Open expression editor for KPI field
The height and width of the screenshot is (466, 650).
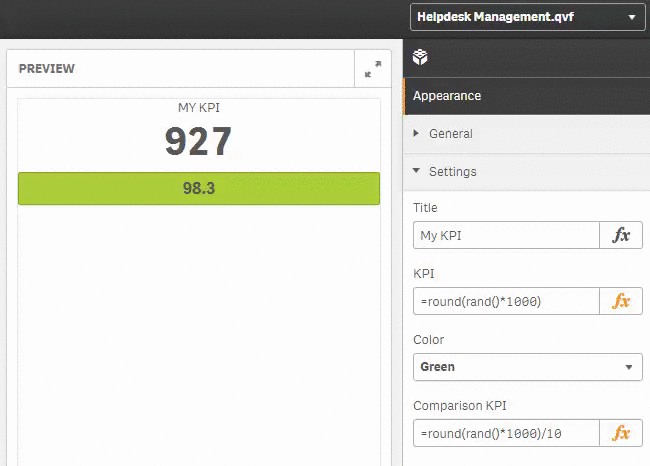(621, 301)
